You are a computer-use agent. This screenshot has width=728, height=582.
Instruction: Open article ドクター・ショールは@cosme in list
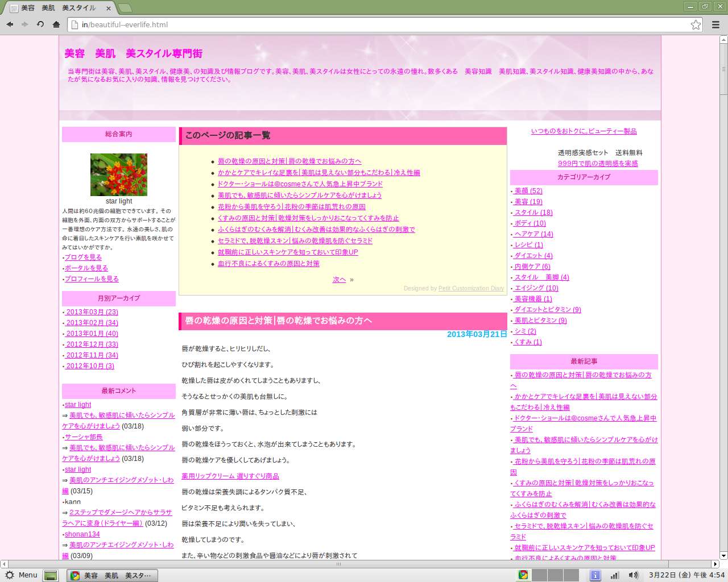[300, 184]
